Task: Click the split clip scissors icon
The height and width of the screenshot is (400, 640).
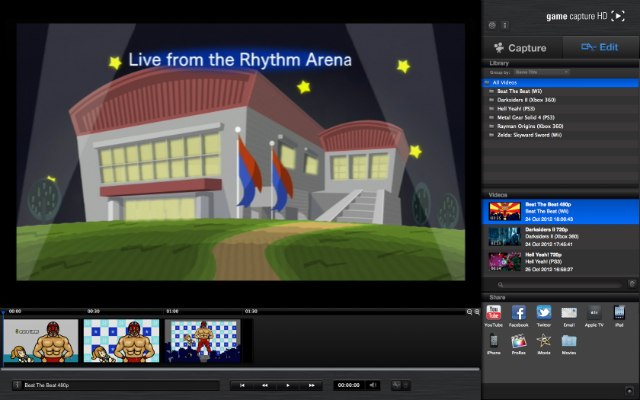Action: point(396,385)
